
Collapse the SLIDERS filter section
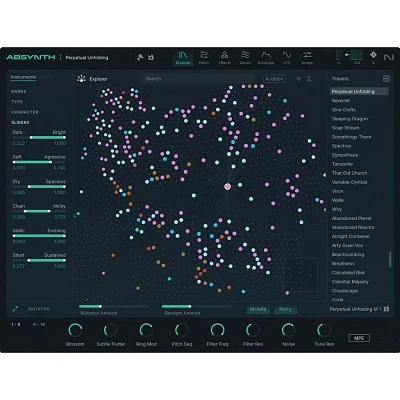[x=20, y=122]
